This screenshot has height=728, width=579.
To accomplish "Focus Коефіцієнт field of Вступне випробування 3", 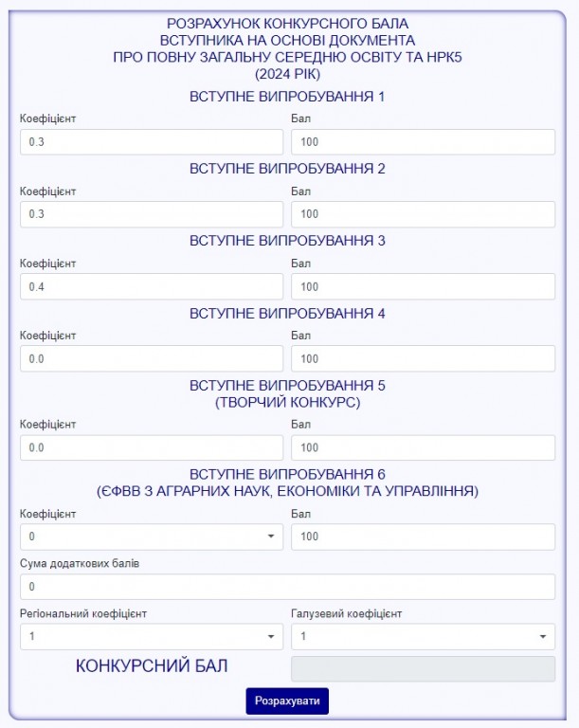I will [x=151, y=286].
